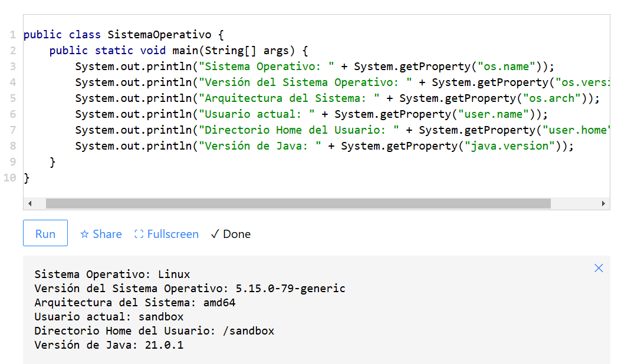Click the right arrow of the horizontal scrollbar
The width and height of the screenshot is (631, 364).
click(x=603, y=204)
